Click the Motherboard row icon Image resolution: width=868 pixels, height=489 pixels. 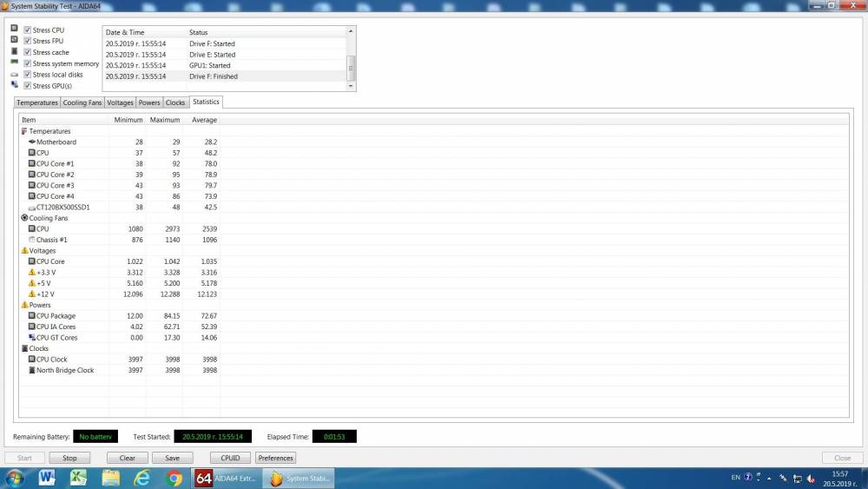point(31,142)
